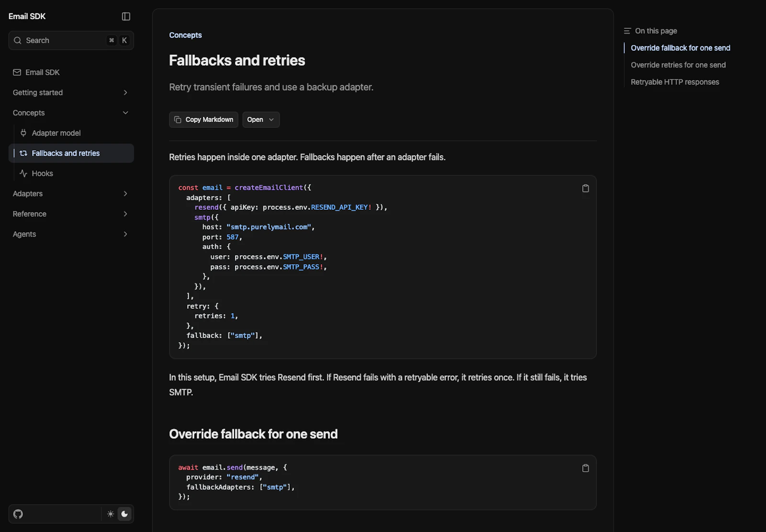Click the 'On this page' label
The height and width of the screenshot is (532, 766).
[656, 31]
